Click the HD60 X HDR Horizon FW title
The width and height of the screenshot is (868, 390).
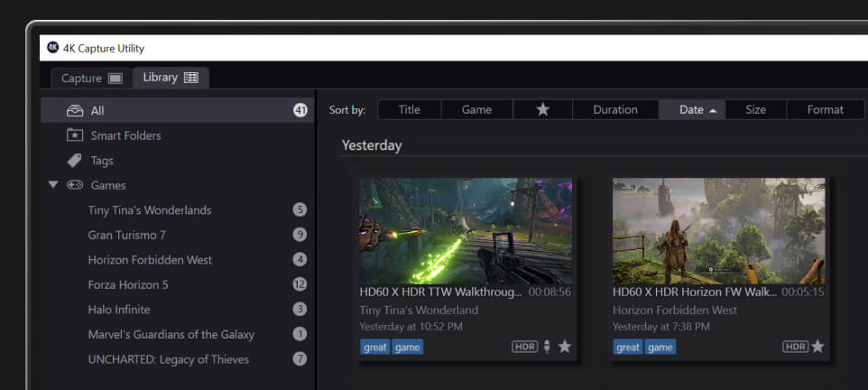(x=695, y=292)
